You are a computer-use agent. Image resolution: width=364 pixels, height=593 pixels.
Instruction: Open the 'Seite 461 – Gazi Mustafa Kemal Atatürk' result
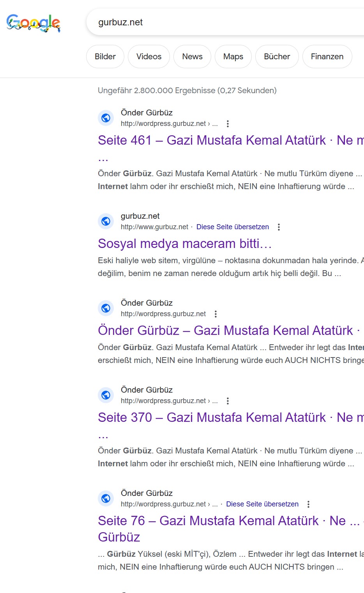tap(231, 140)
